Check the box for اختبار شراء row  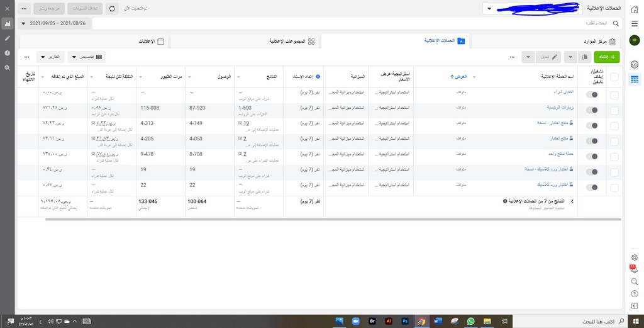point(614,95)
